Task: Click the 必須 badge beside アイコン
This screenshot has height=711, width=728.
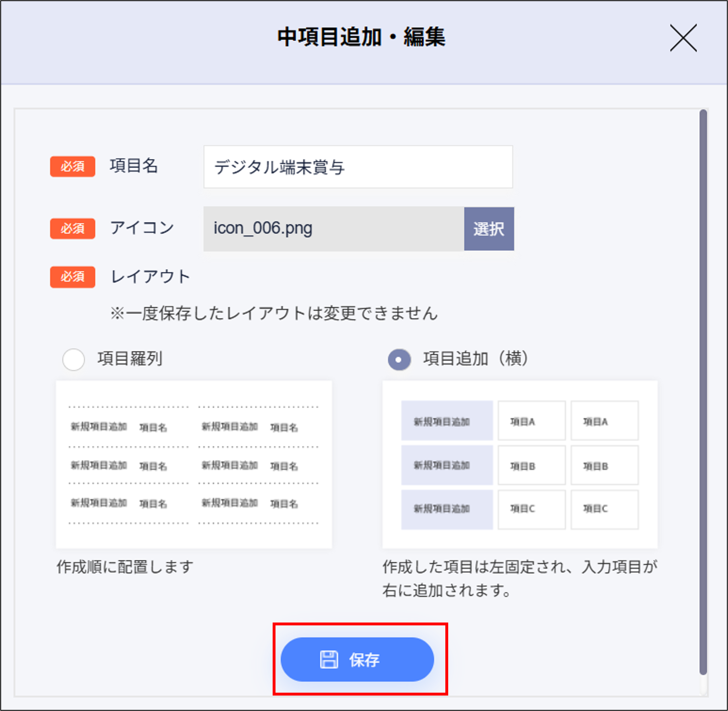Action: click(x=72, y=228)
